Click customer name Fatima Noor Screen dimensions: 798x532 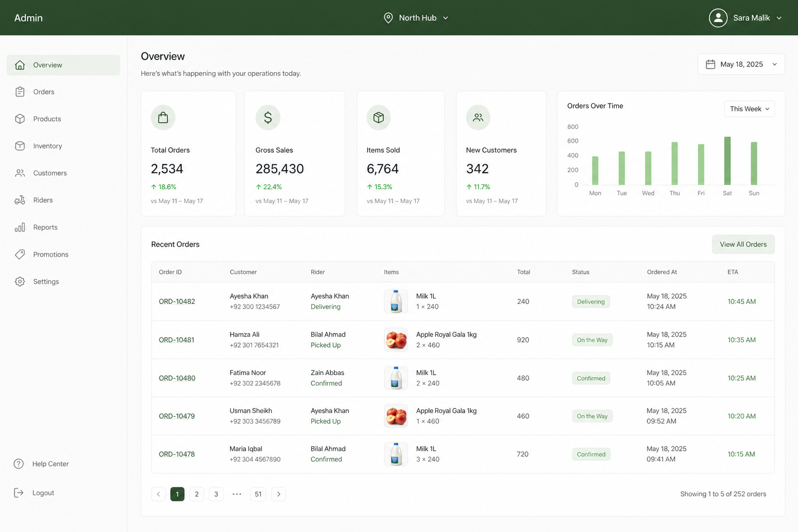pyautogui.click(x=248, y=373)
